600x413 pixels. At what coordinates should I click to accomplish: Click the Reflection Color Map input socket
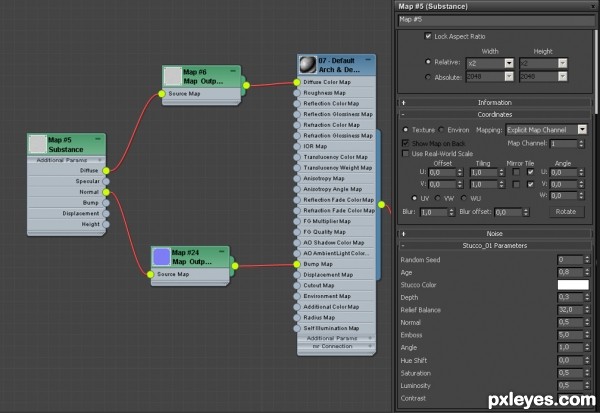click(x=297, y=104)
